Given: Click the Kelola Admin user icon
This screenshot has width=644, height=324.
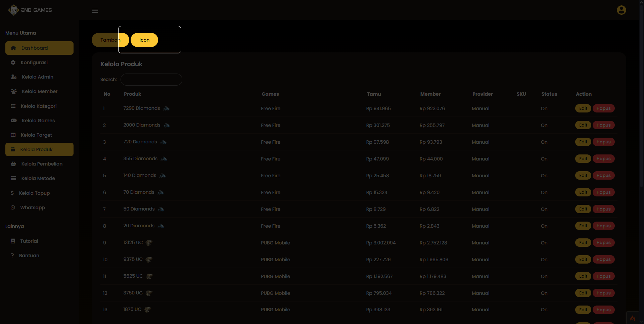Looking at the screenshot, I should [x=13, y=77].
